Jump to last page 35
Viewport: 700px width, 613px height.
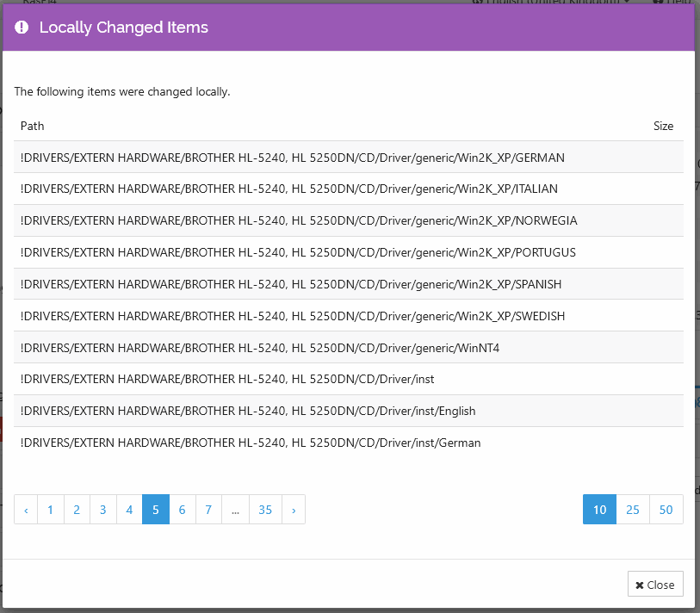click(x=265, y=510)
